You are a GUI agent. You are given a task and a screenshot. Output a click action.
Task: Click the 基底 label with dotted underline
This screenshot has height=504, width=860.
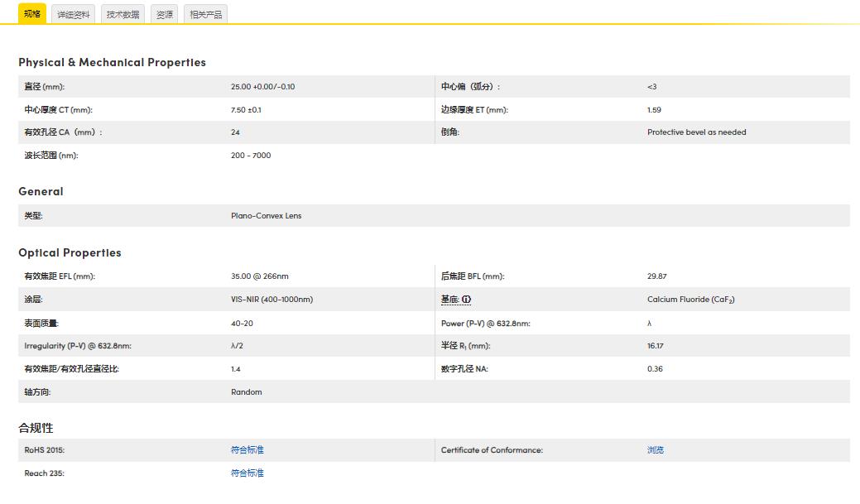click(x=450, y=300)
